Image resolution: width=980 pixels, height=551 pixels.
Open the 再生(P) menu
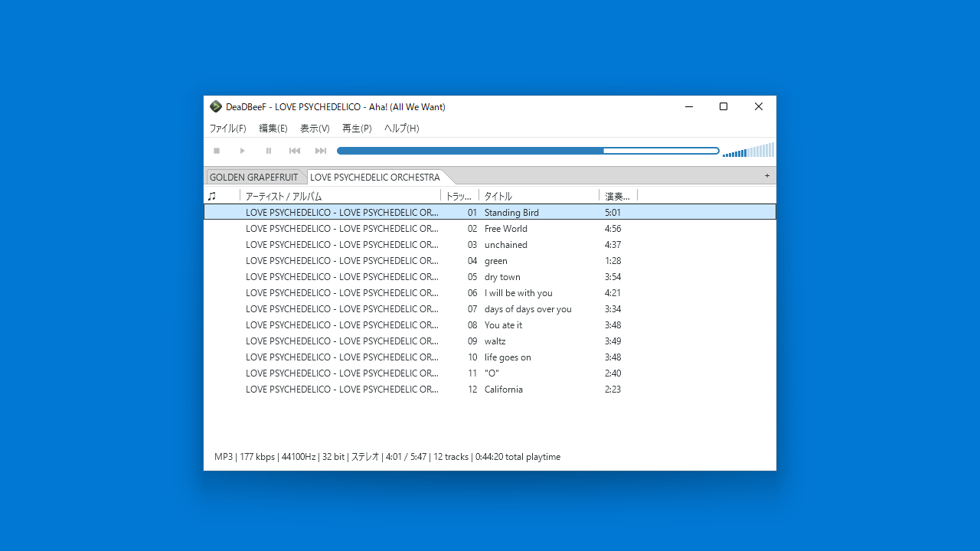357,129
